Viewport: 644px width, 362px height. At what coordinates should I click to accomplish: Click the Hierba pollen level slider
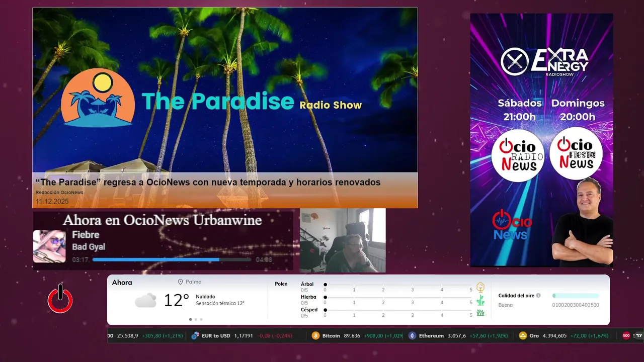pyautogui.click(x=398, y=298)
